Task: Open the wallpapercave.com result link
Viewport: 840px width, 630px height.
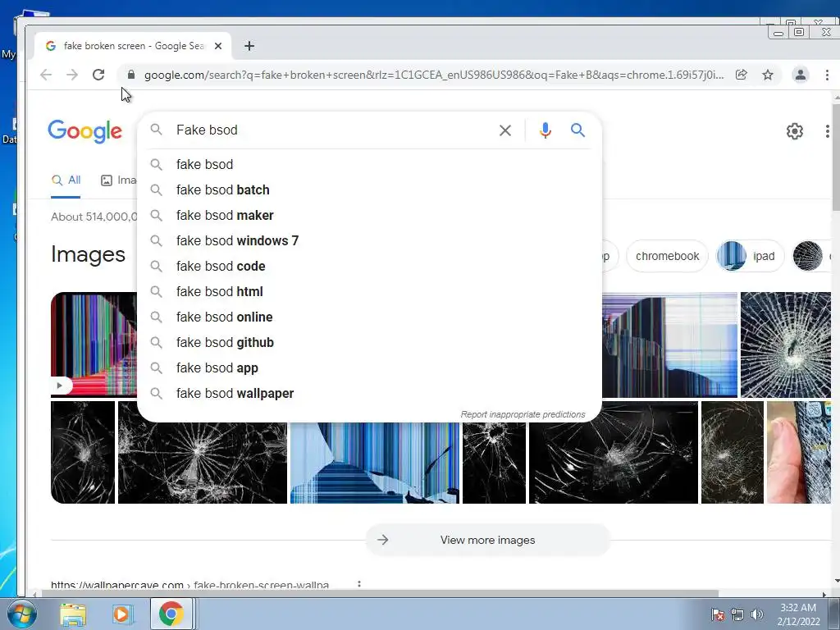Action: pos(189,584)
